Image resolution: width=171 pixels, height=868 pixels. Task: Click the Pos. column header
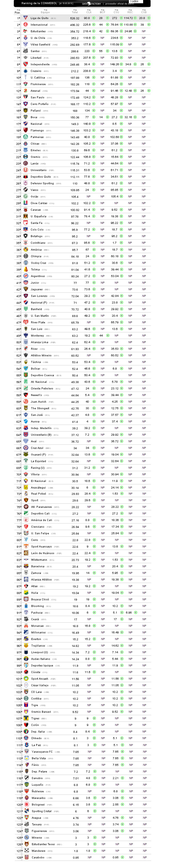tap(18, 12)
